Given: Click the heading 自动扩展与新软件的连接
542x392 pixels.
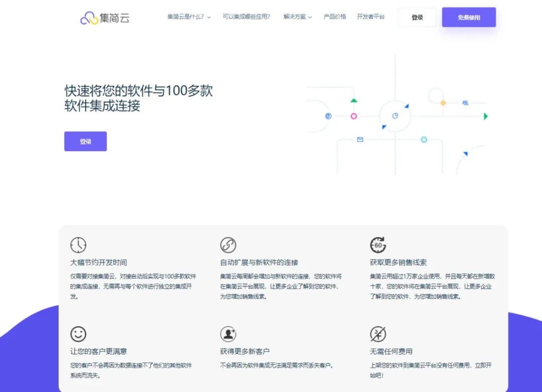Looking at the screenshot, I should pos(259,263).
